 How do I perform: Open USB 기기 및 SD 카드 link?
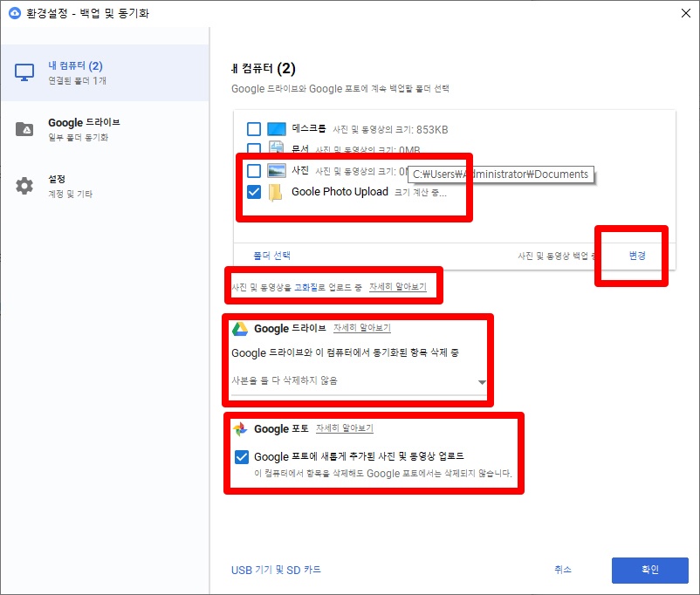click(x=276, y=570)
